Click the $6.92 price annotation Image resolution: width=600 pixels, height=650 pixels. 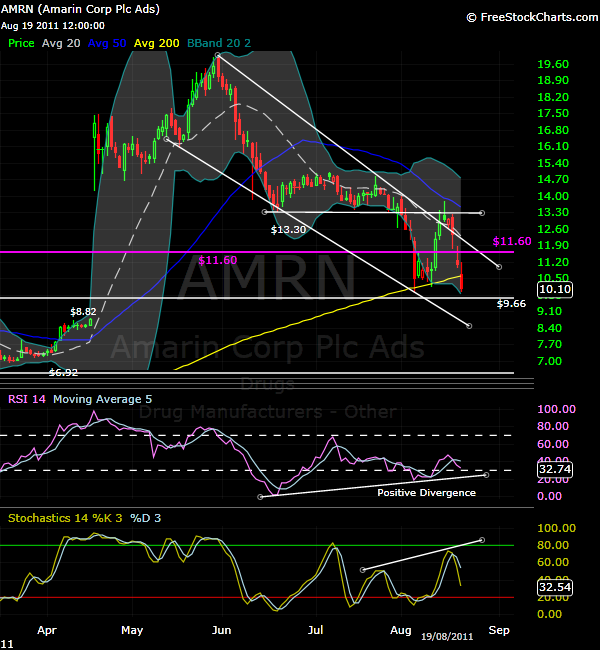click(63, 373)
